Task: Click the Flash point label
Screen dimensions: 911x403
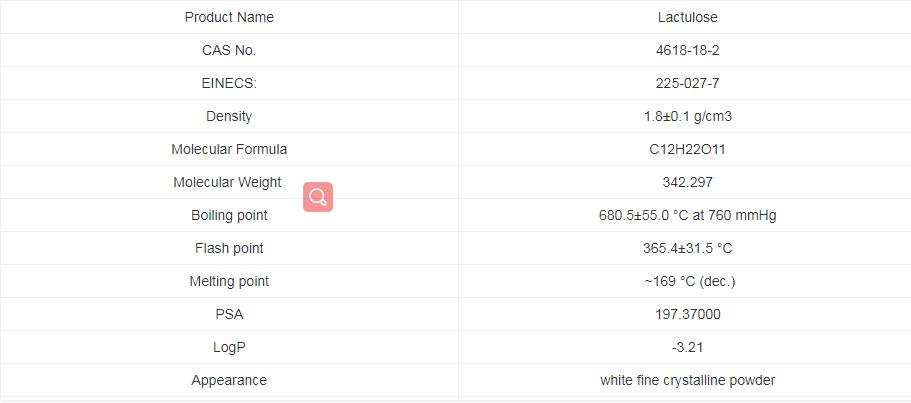Action: (229, 248)
